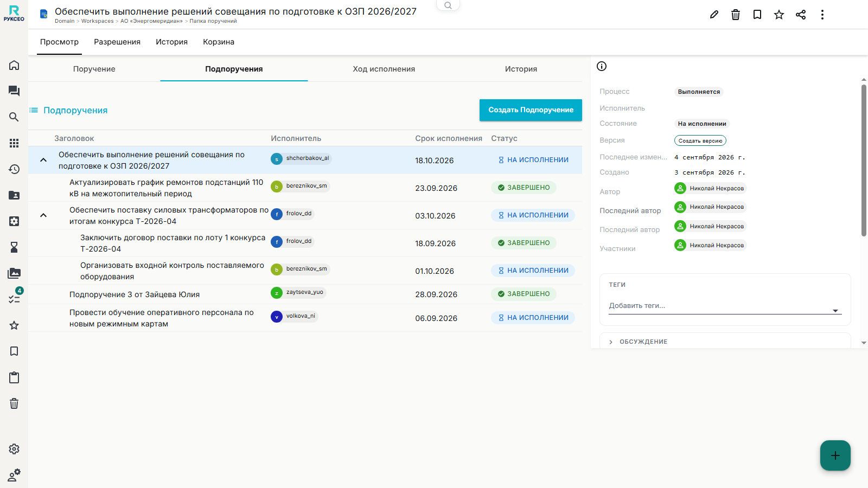Open the hourglass icon in sidebar
Screen dimensions: 868x488
pyautogui.click(x=14, y=247)
